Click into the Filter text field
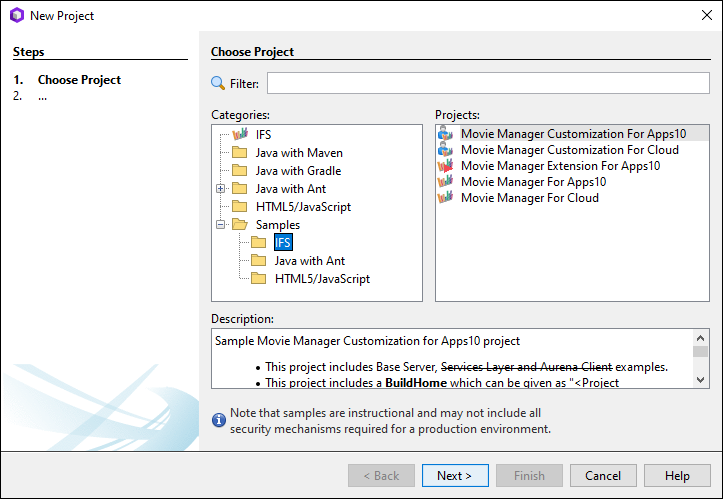This screenshot has width=723, height=499. (x=488, y=84)
